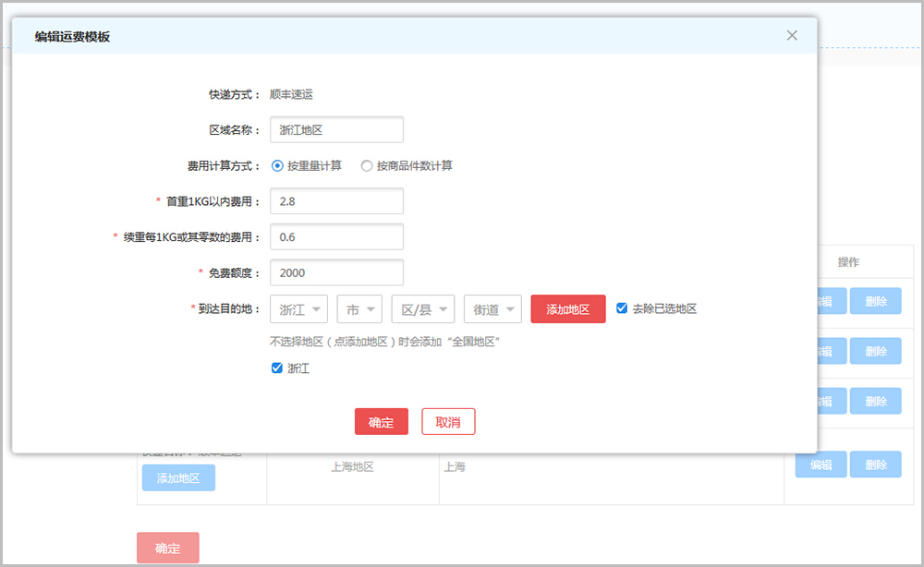Expand the 街道 street dropdown

tap(492, 309)
